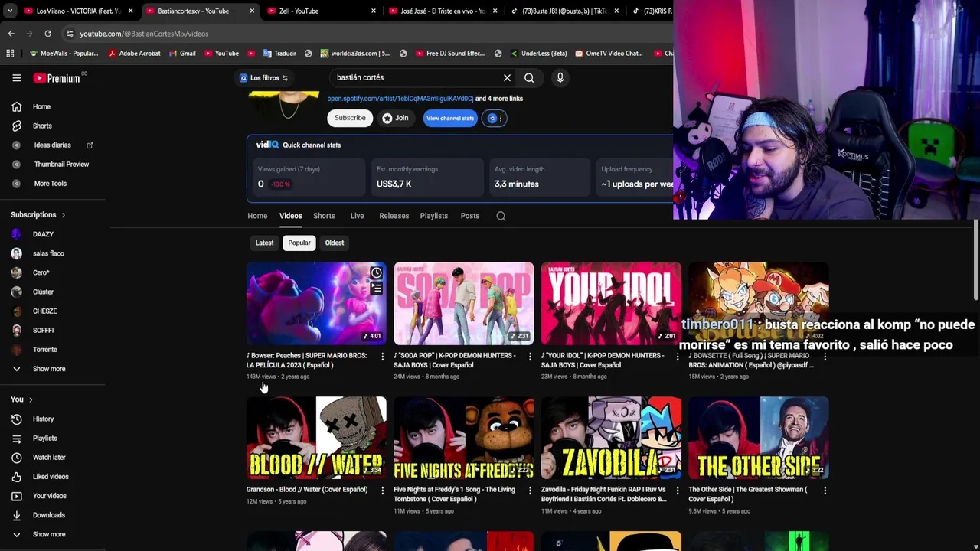Switch to Busta JB TikTok tab

565,11
